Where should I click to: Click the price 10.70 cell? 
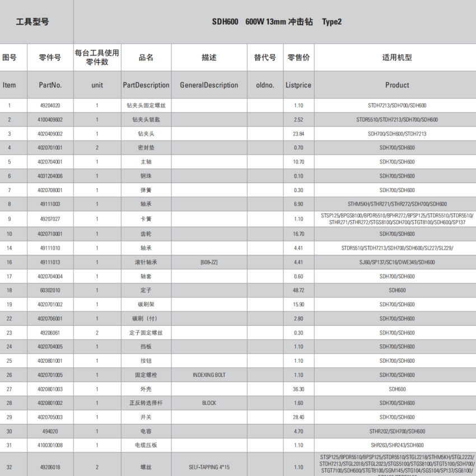point(298,162)
